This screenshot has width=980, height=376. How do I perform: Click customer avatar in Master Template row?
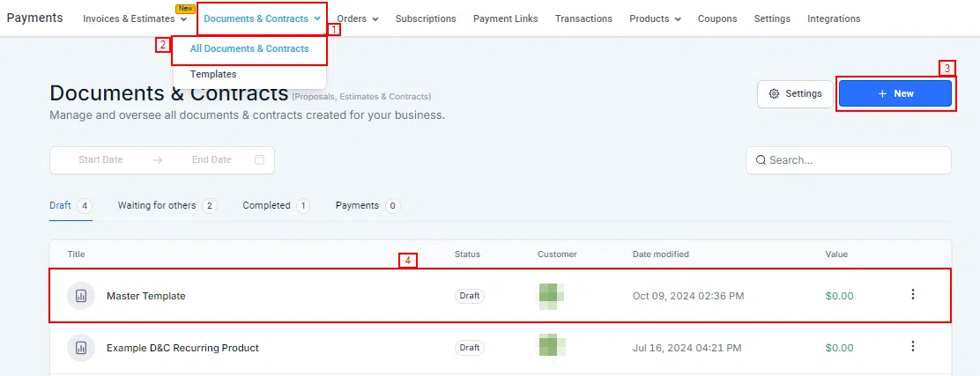552,296
